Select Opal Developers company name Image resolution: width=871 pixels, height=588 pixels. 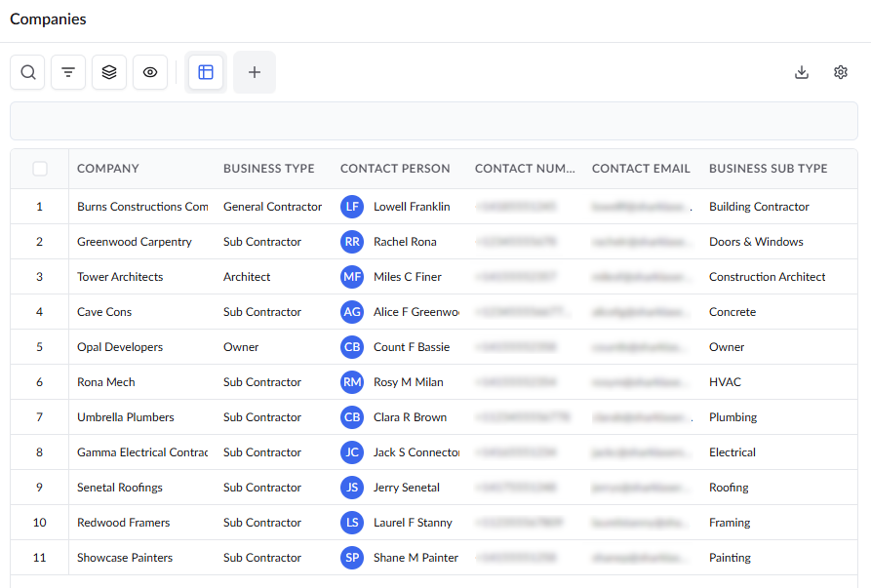tap(120, 347)
